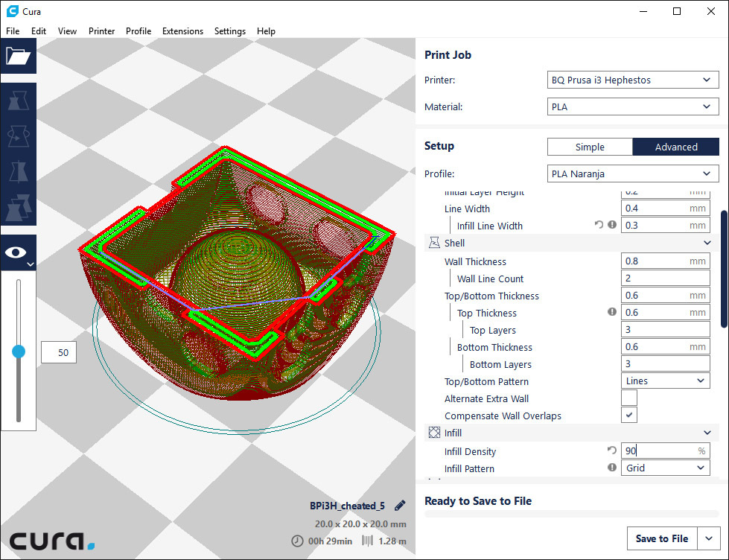Switch setup to Advanced mode
729x560 pixels.
click(x=676, y=147)
